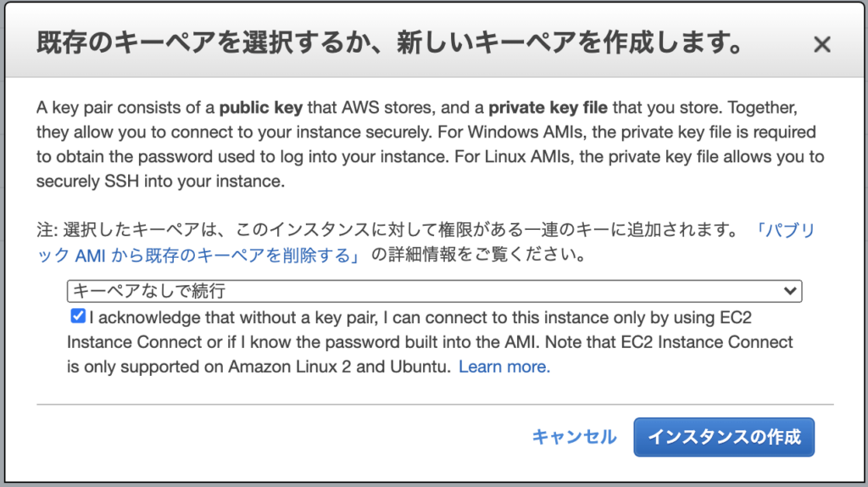
Task: Select the キーペアなしで続行 text in dropdown
Action: point(149,291)
